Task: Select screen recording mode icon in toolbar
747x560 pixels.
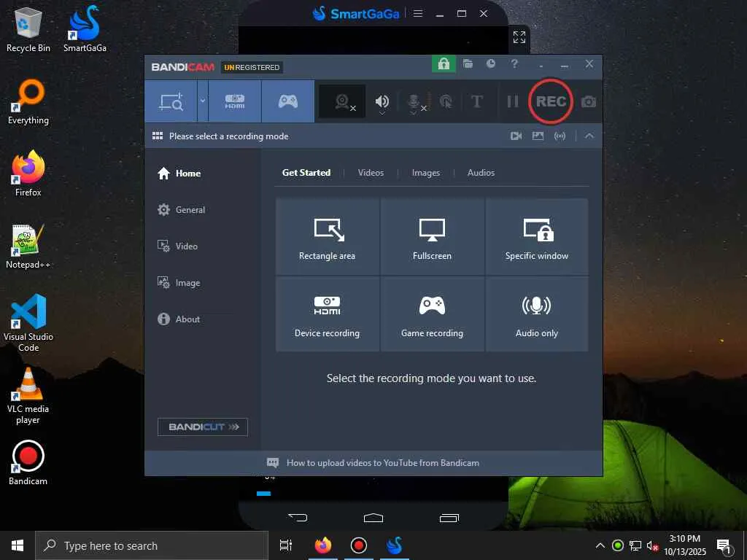Action: [171, 101]
